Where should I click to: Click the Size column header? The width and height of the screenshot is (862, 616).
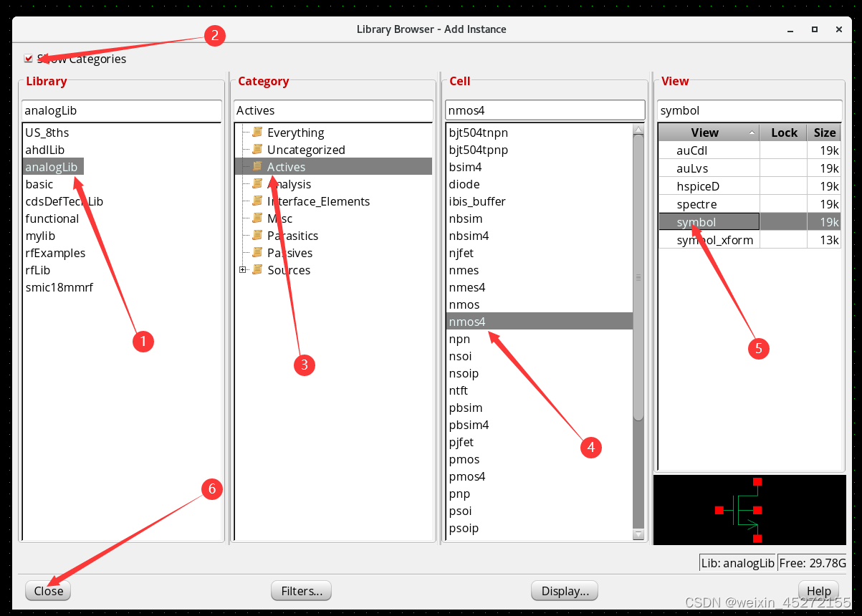(x=824, y=133)
